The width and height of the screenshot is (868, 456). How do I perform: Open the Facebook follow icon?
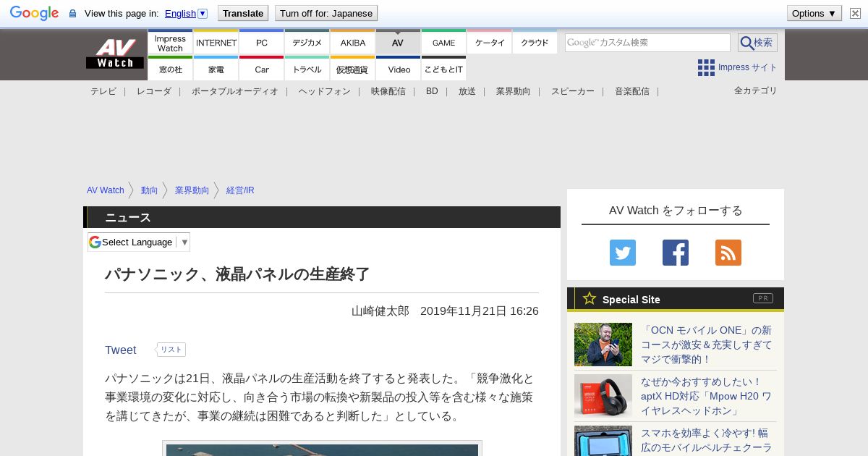676,253
